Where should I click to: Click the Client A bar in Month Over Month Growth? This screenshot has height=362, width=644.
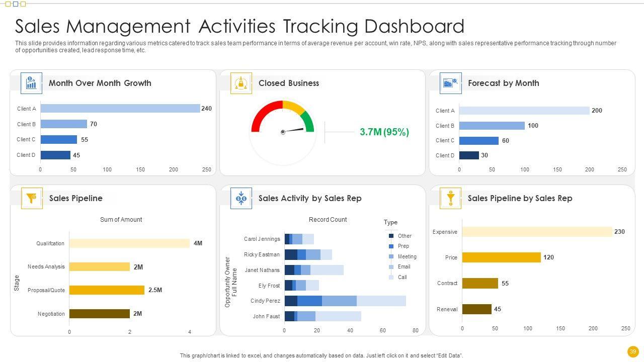pos(120,109)
